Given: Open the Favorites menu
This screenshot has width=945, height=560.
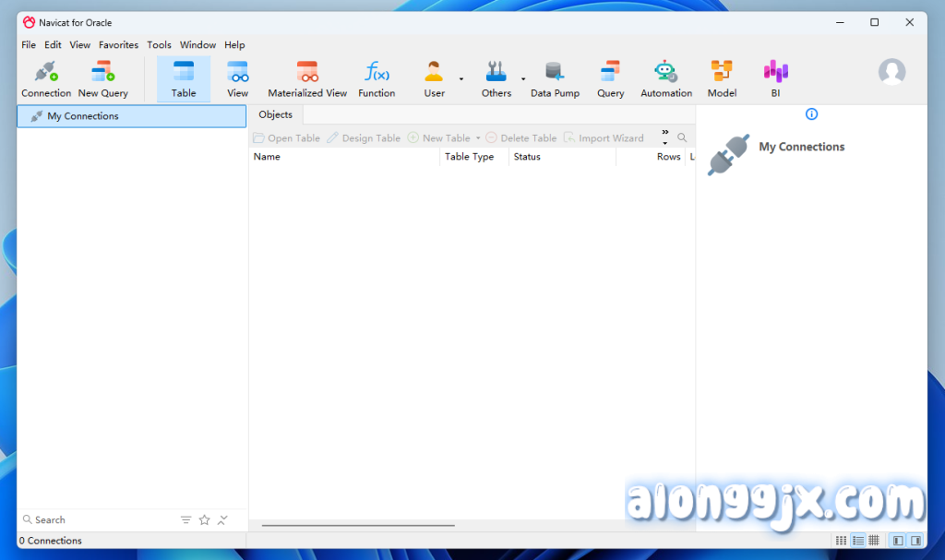Looking at the screenshot, I should point(118,44).
